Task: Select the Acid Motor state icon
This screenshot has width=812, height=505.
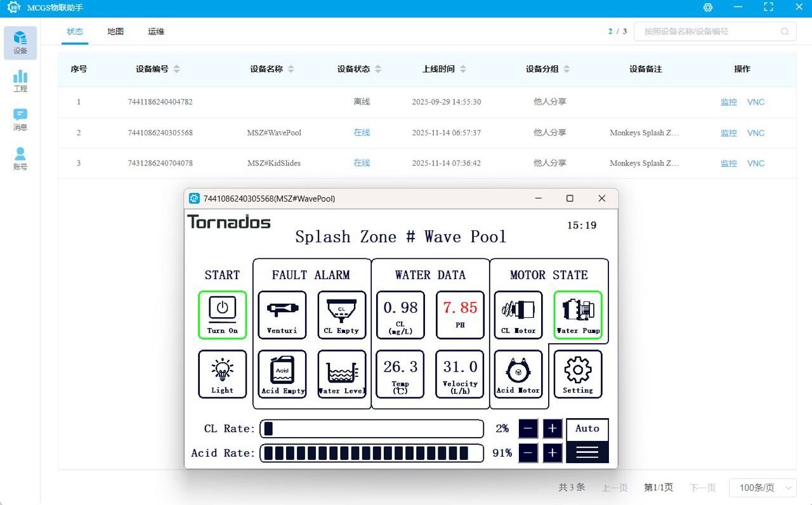Action: [518, 374]
